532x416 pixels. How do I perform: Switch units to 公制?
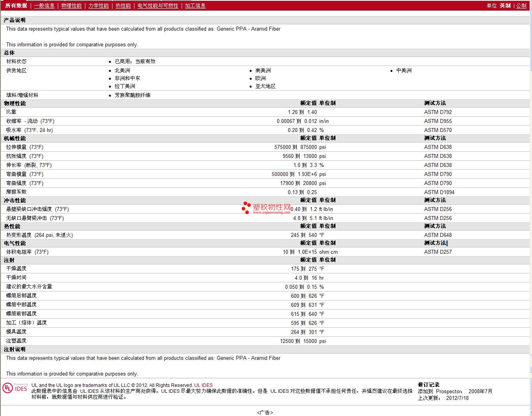[x=521, y=5]
